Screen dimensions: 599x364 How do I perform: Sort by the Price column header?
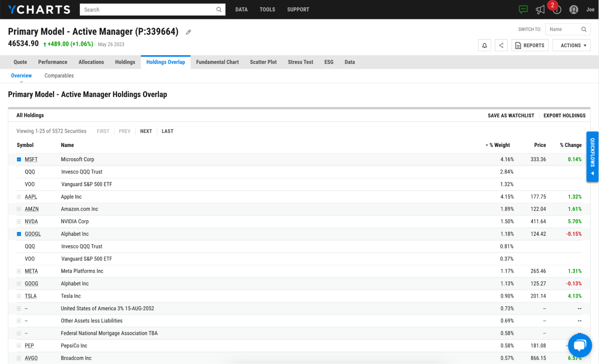click(540, 145)
